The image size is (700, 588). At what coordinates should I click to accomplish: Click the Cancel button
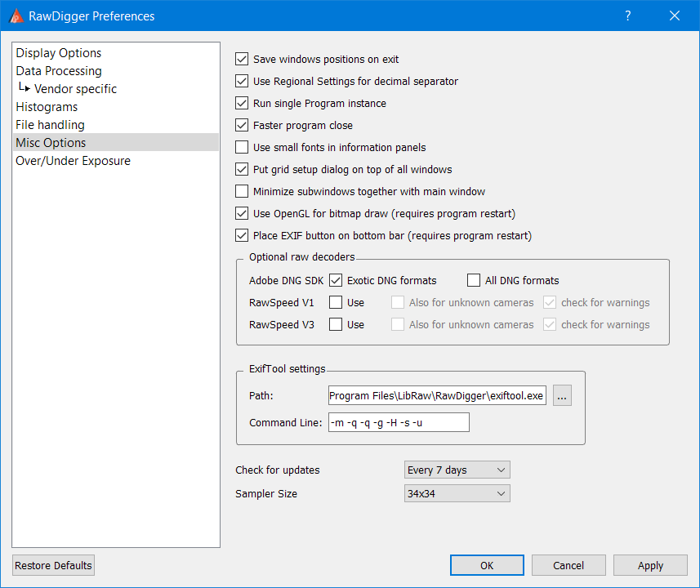point(568,565)
